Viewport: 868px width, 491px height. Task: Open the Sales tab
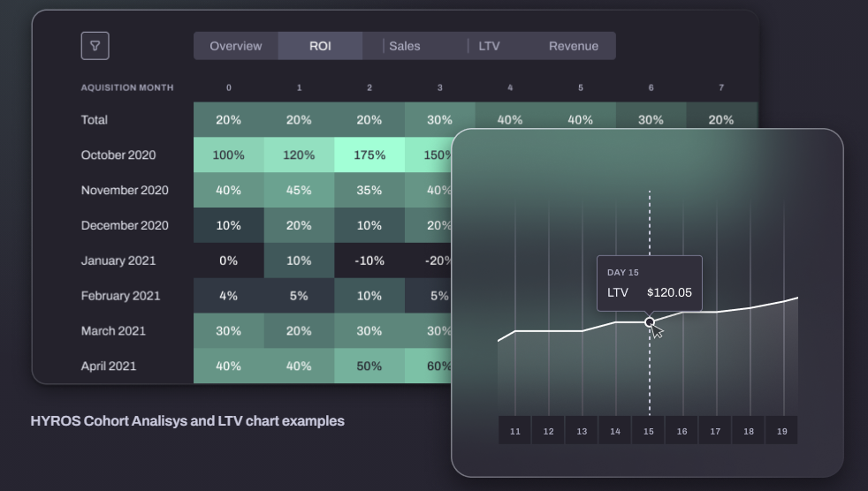point(405,46)
